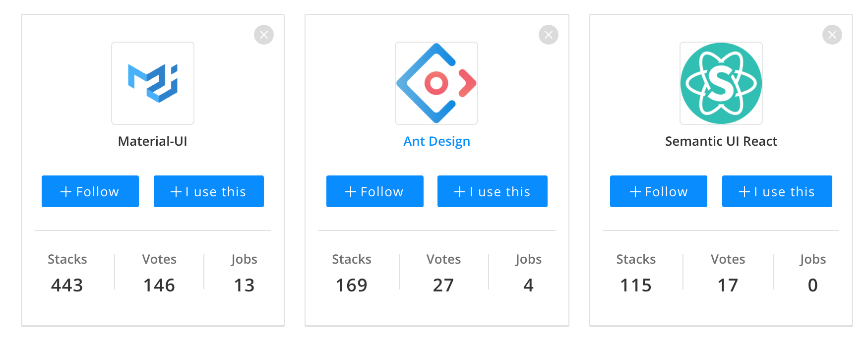This screenshot has width=868, height=341.
Task: Open the Ant Design tool page link
Action: tap(436, 141)
